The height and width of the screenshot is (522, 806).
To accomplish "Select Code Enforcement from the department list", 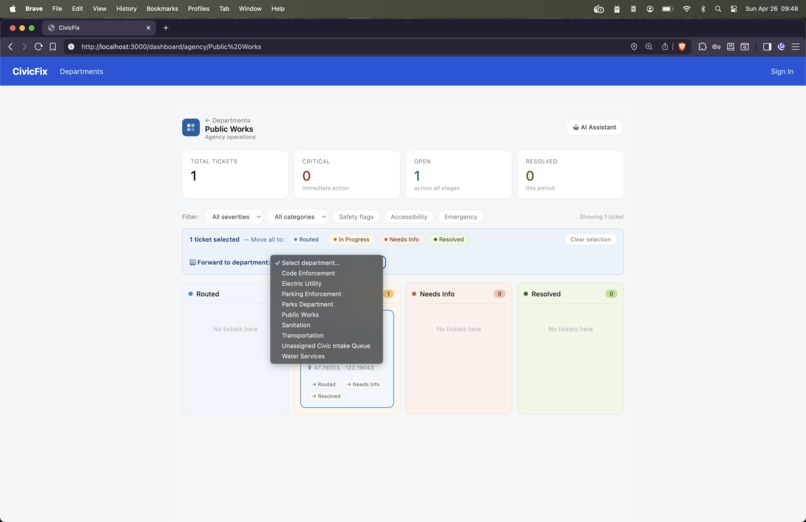I will tap(326, 273).
